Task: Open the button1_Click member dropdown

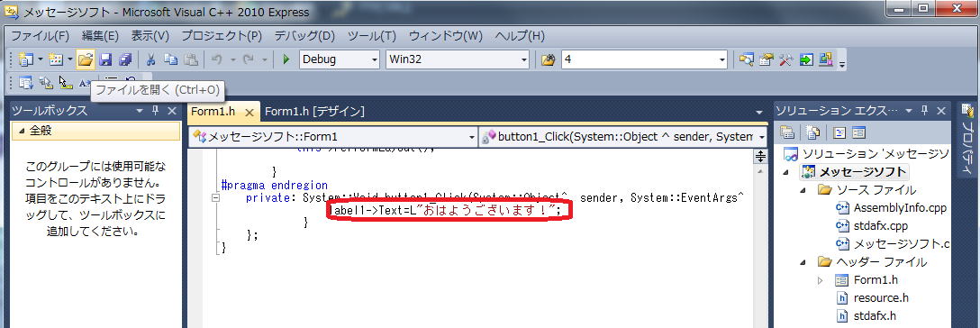Action: 762,137
